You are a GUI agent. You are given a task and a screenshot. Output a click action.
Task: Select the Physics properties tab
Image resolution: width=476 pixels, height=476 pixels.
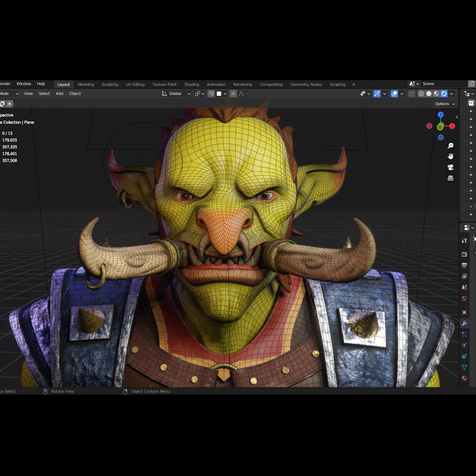[x=465, y=345]
